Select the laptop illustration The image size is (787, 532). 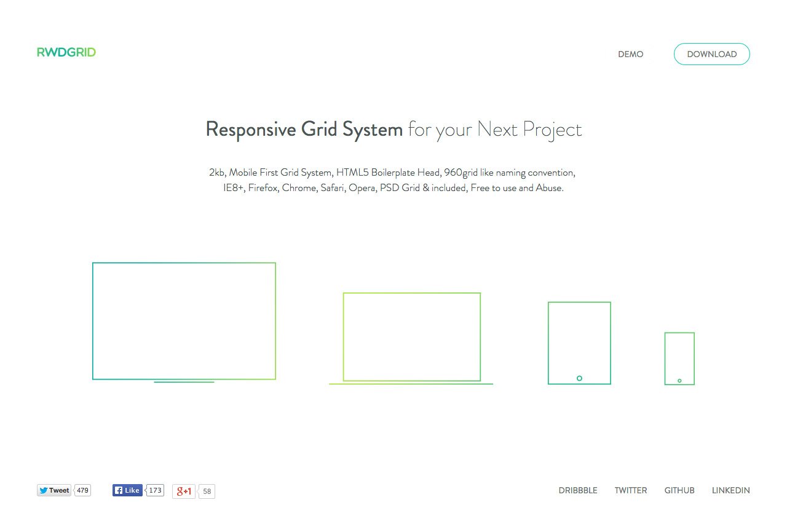point(411,335)
